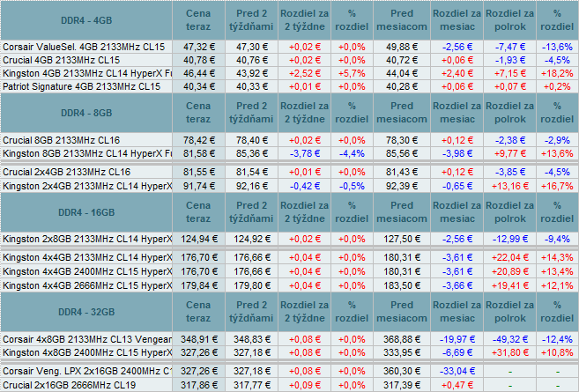Click the two-week difference -3,78 €
The height and width of the screenshot is (392, 579).
(x=305, y=153)
